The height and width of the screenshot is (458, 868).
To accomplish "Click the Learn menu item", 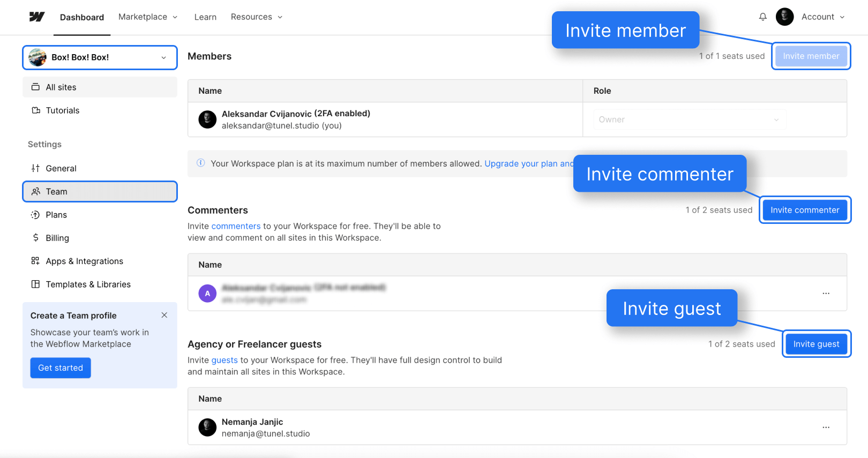I will (205, 17).
